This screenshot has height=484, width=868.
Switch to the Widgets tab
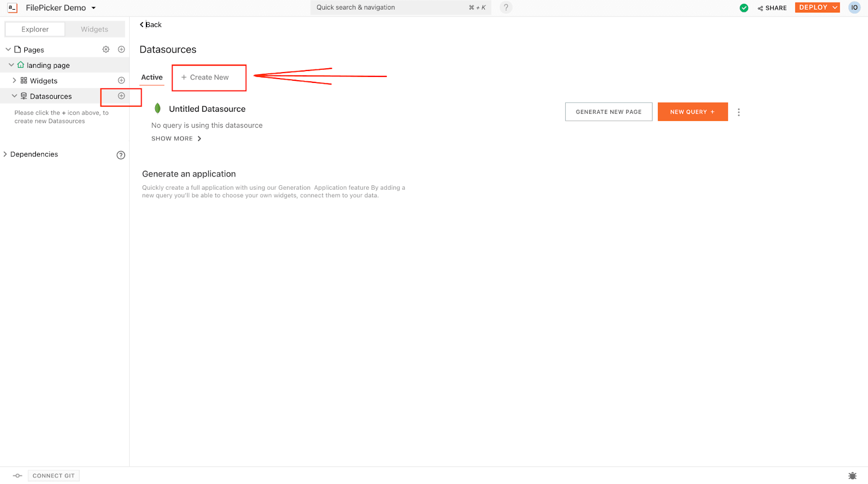[94, 29]
